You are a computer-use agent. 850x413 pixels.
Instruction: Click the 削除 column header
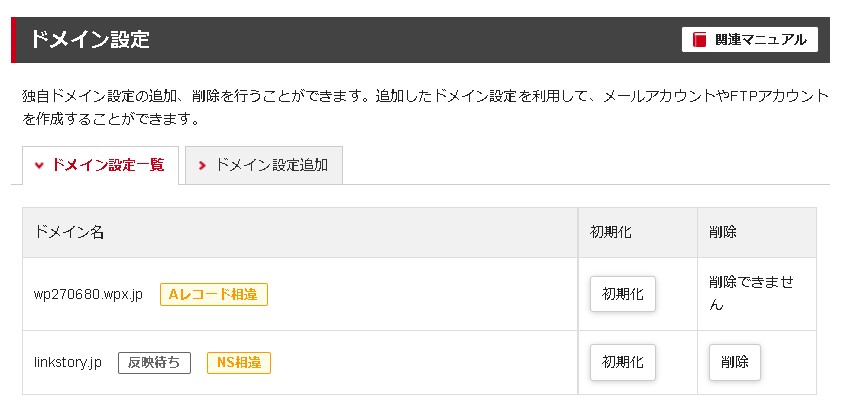pyautogui.click(x=722, y=232)
